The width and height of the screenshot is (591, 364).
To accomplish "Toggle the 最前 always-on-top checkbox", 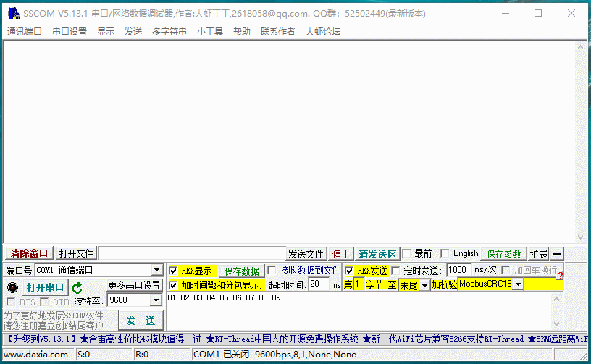I will point(406,254).
